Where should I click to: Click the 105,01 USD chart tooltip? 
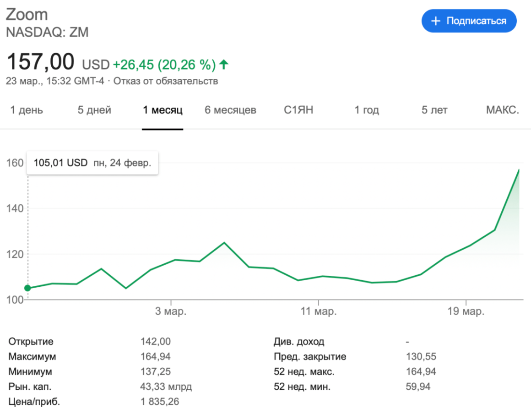(x=92, y=163)
